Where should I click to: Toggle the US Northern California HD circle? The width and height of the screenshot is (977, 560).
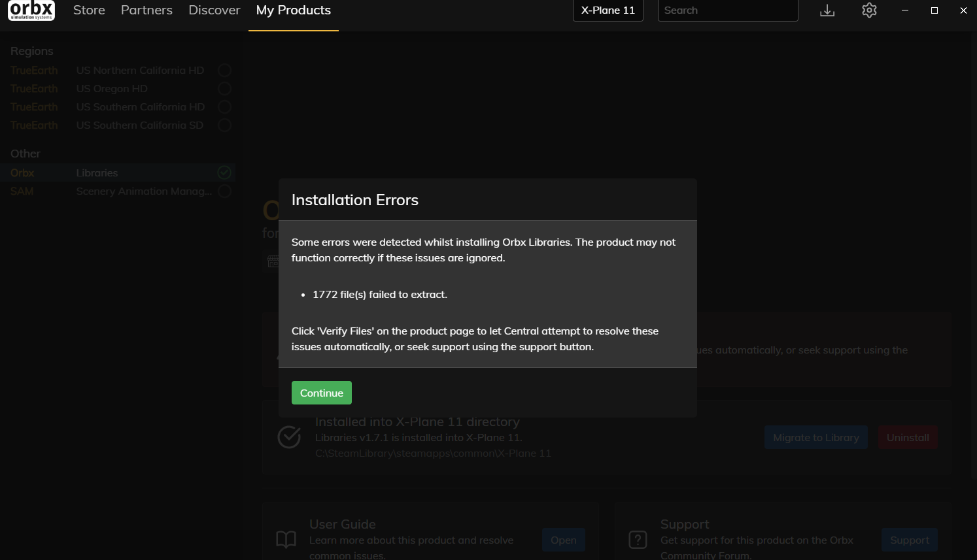pos(224,70)
